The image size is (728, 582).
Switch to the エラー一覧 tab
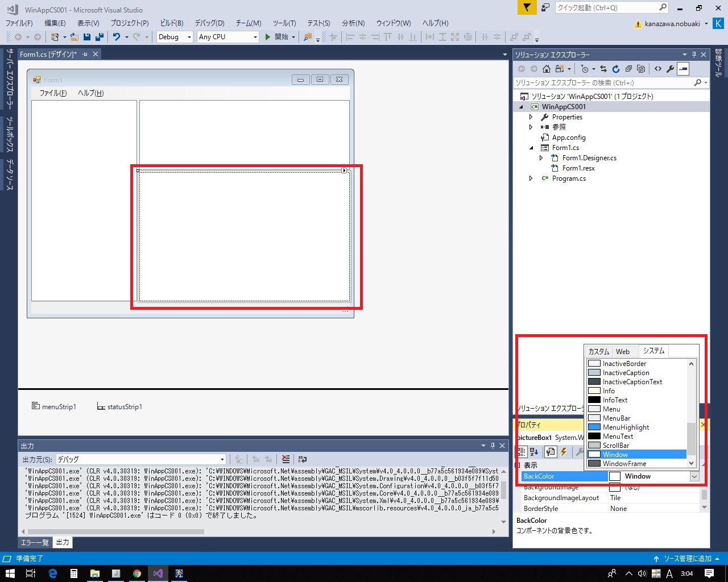pos(35,542)
